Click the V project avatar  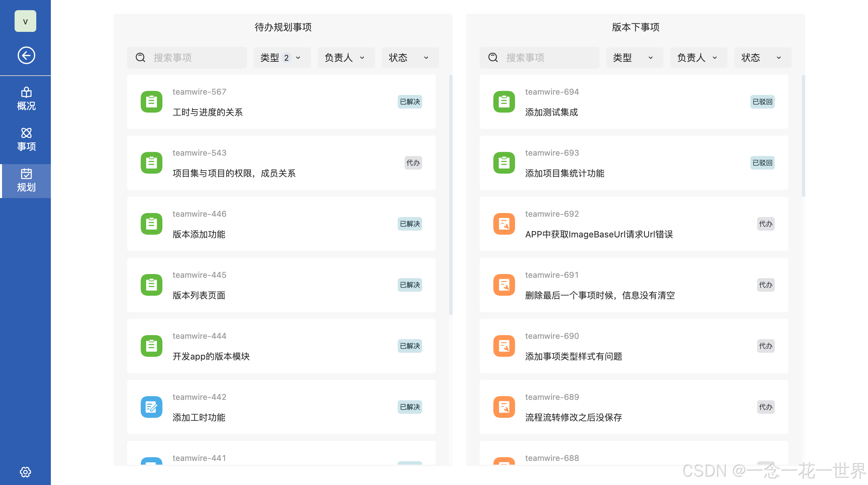(25, 21)
